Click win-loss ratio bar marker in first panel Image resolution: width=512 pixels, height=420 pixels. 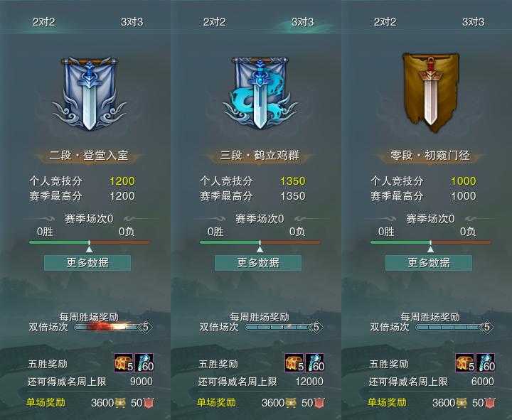pyautogui.click(x=89, y=249)
